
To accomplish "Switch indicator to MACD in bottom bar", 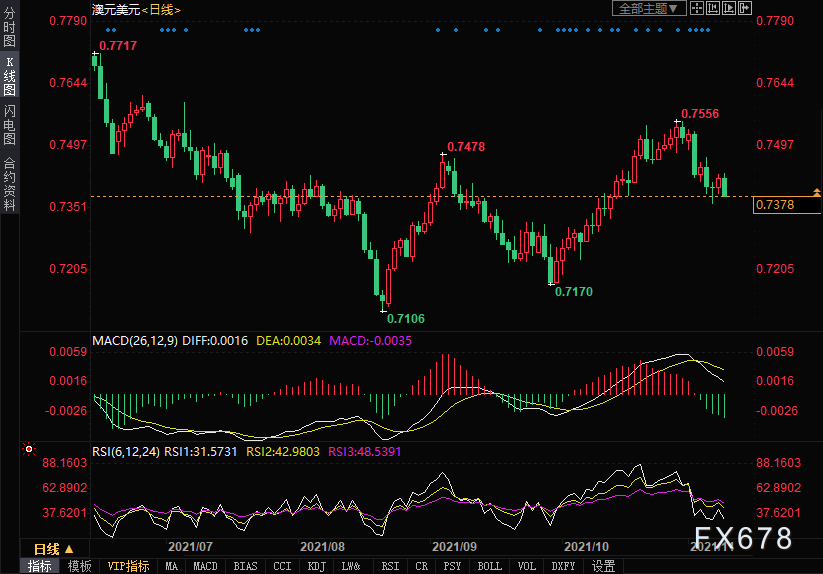I will coord(205,566).
